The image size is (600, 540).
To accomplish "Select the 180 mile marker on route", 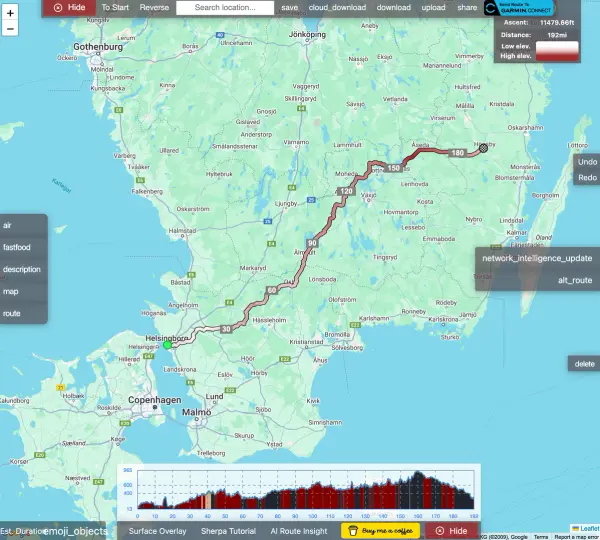I will [458, 153].
